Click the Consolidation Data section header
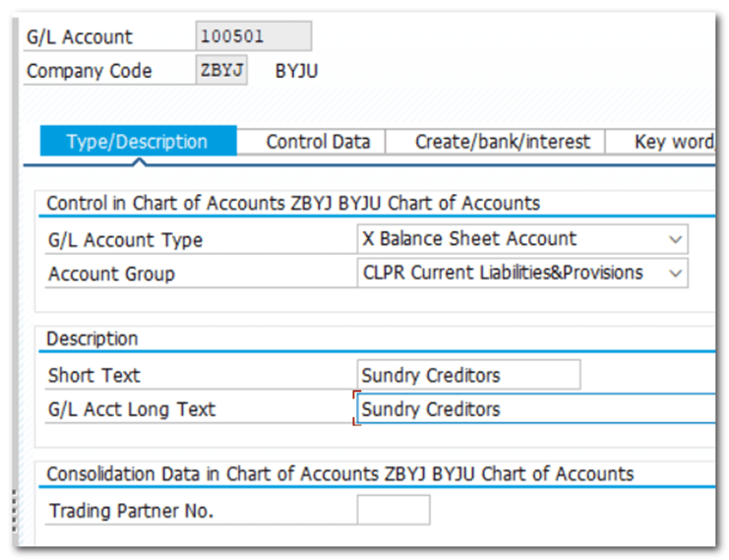 339,474
